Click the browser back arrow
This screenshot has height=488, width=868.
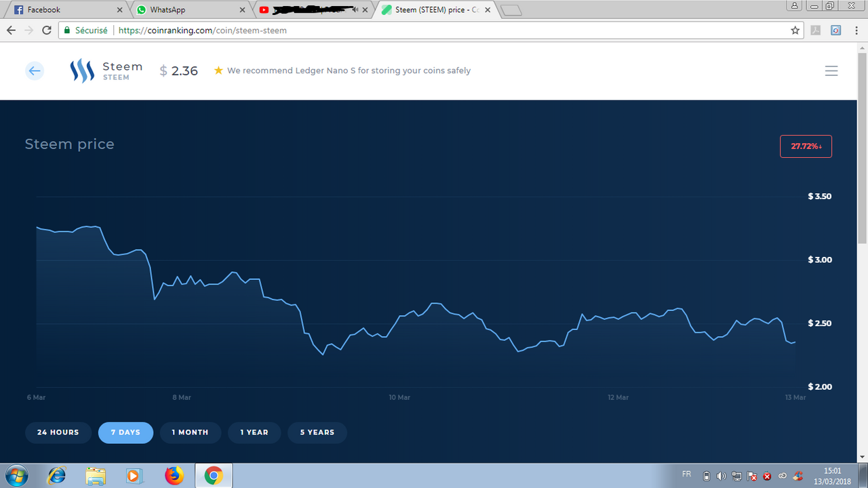(x=11, y=30)
